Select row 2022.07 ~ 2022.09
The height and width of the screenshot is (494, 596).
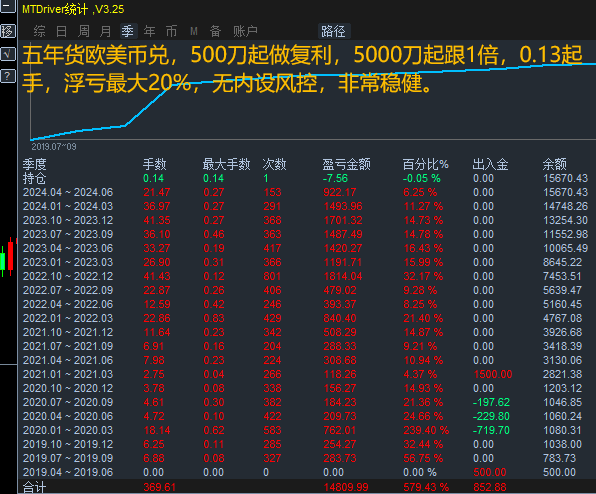[x=306, y=290]
